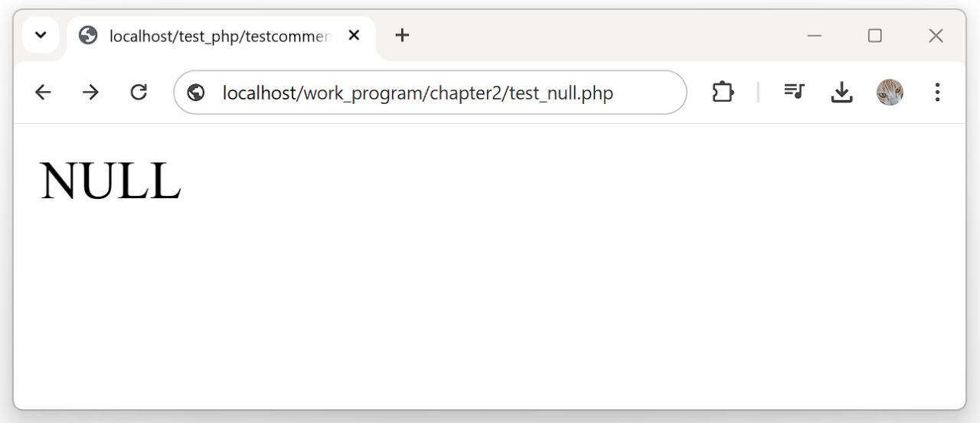This screenshot has height=423, width=980.
Task: Minimize the browser window
Action: (x=815, y=36)
